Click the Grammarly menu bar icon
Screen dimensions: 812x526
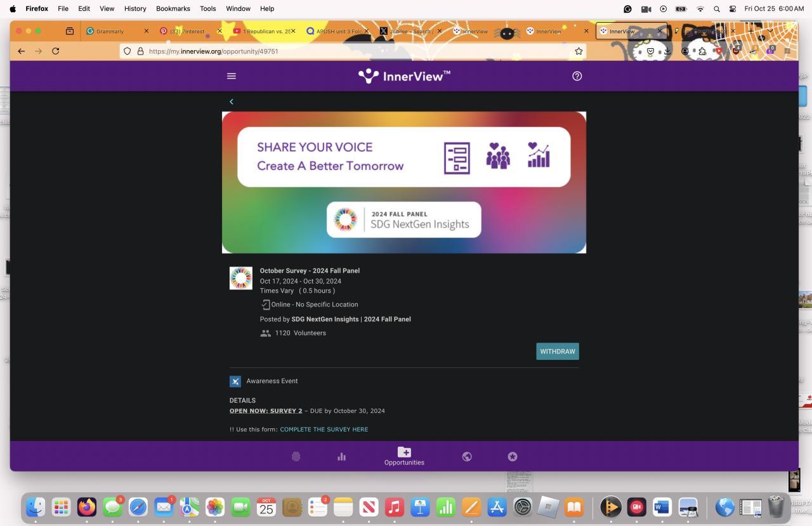click(627, 9)
